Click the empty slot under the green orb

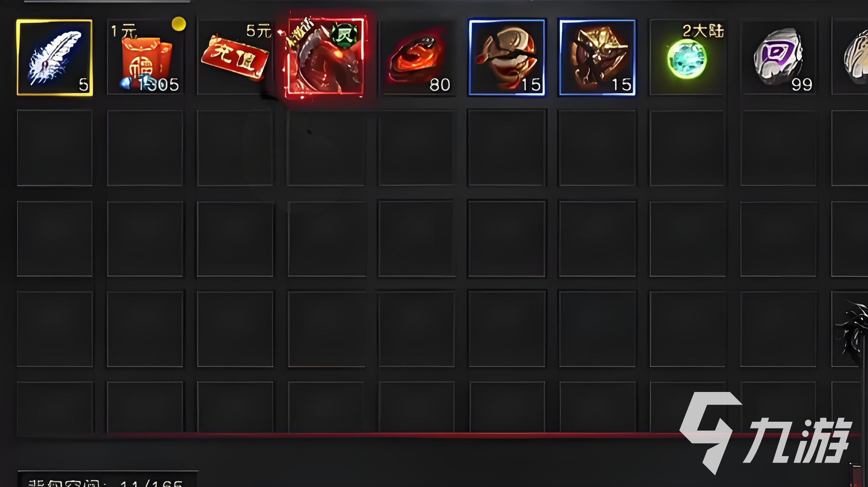pos(687,148)
